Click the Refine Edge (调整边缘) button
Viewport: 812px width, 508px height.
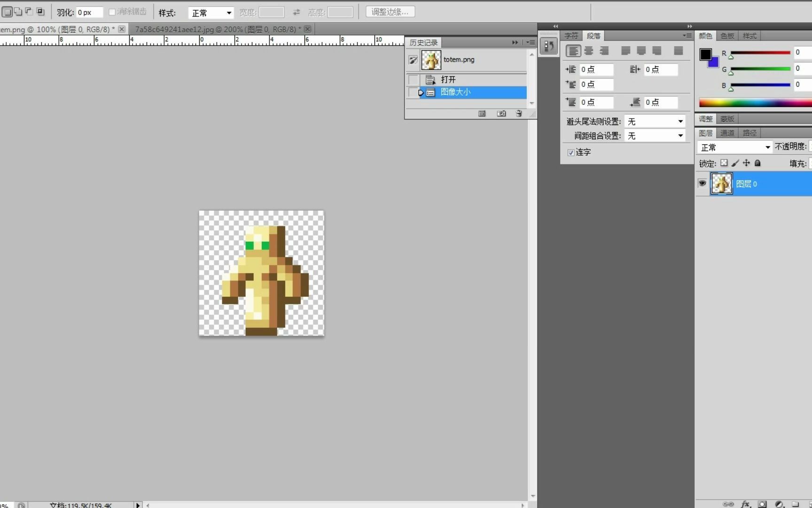390,12
